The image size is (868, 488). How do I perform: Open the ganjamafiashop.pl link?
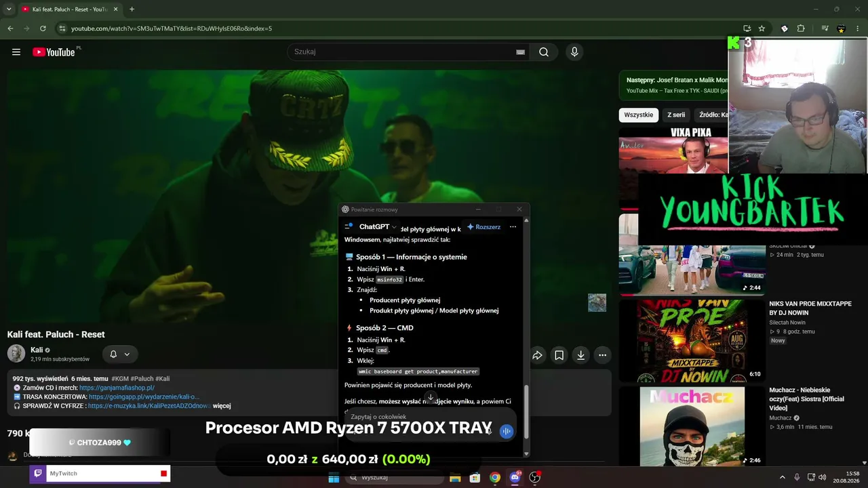[x=117, y=388]
